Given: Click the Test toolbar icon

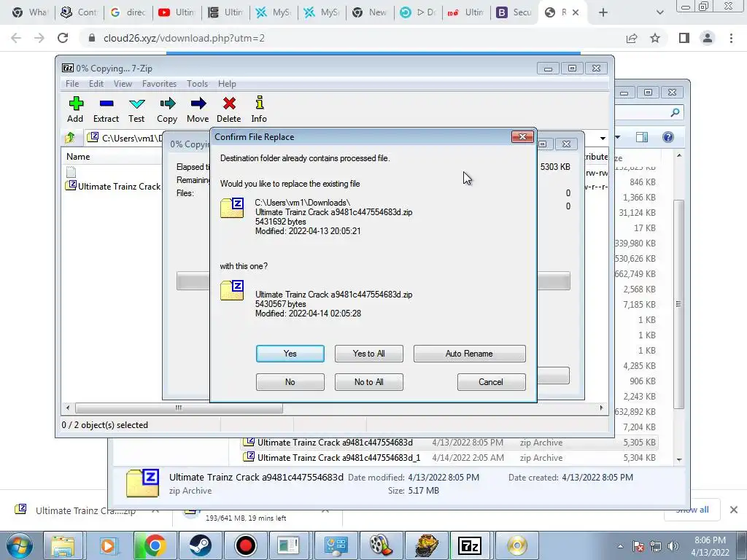Looking at the screenshot, I should coord(136,109).
